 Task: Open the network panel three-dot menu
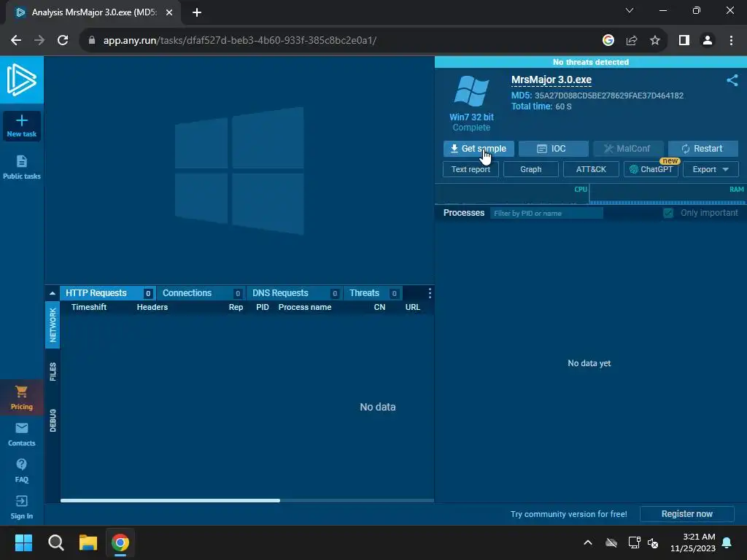coord(430,293)
